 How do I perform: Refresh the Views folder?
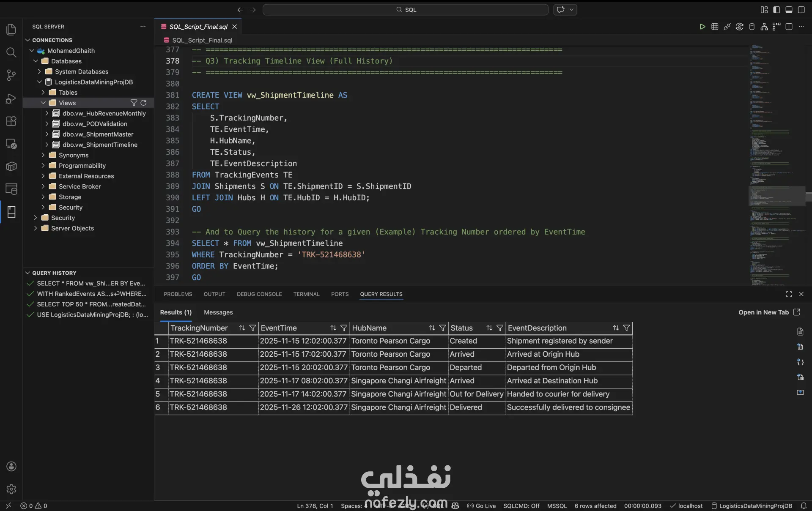[x=143, y=103]
